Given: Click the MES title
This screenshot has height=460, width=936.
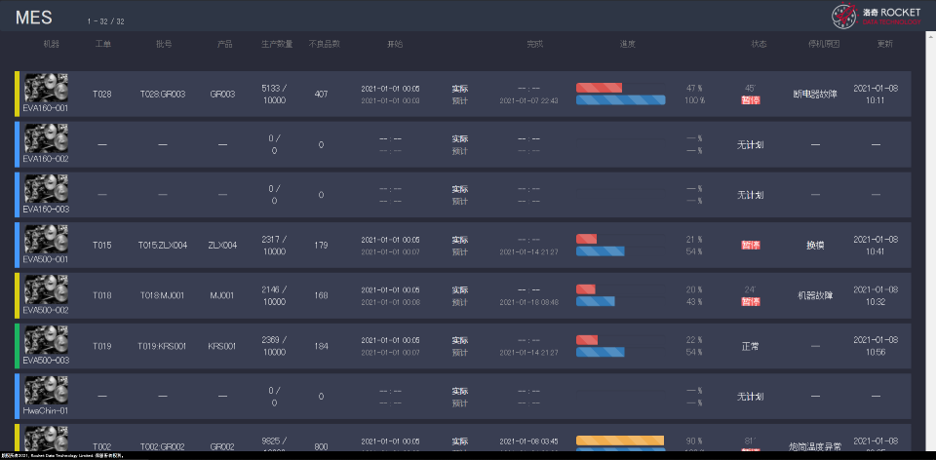Looking at the screenshot, I should click(x=34, y=18).
